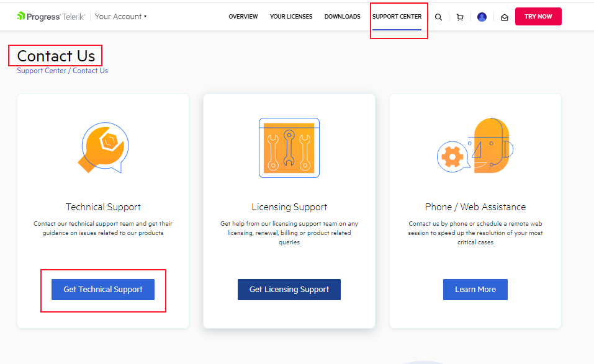Click the Licensing Support card heading
The width and height of the screenshot is (594, 364).
pyautogui.click(x=289, y=207)
